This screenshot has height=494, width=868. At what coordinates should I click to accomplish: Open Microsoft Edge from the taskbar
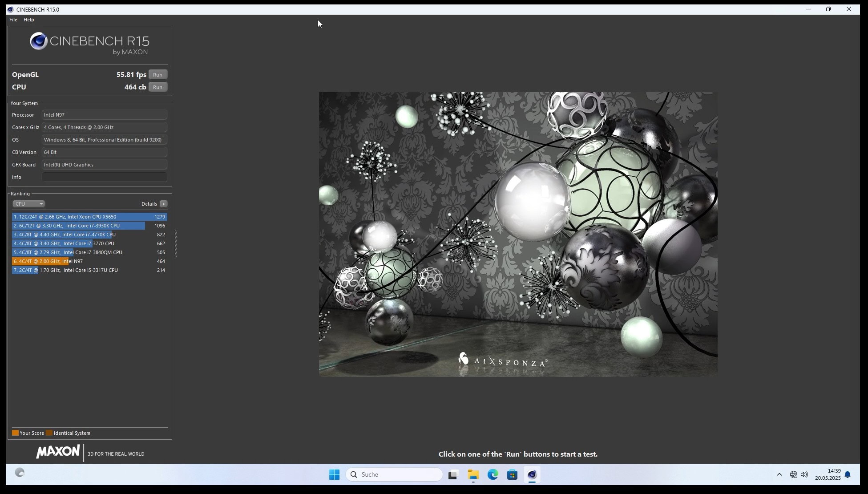tap(493, 475)
